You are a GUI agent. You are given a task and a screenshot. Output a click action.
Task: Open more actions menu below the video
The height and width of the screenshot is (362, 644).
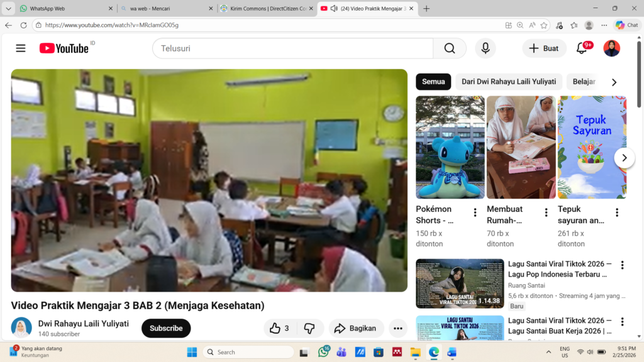tap(397, 328)
